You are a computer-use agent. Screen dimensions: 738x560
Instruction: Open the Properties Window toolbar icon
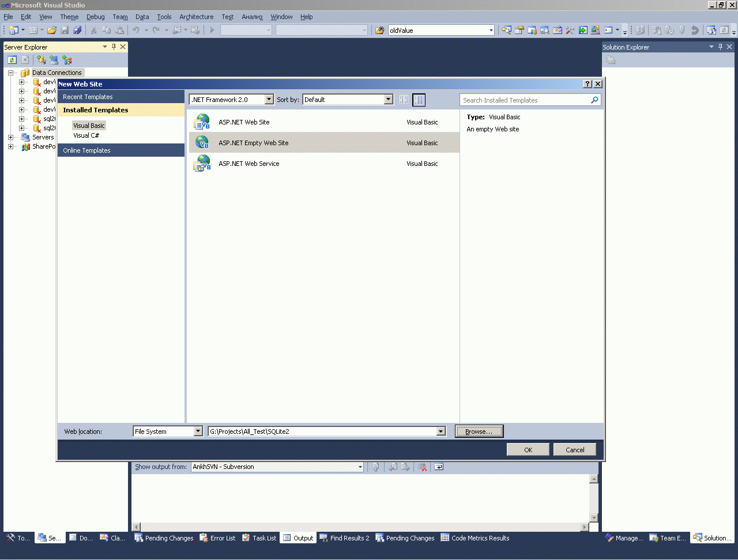tap(519, 30)
